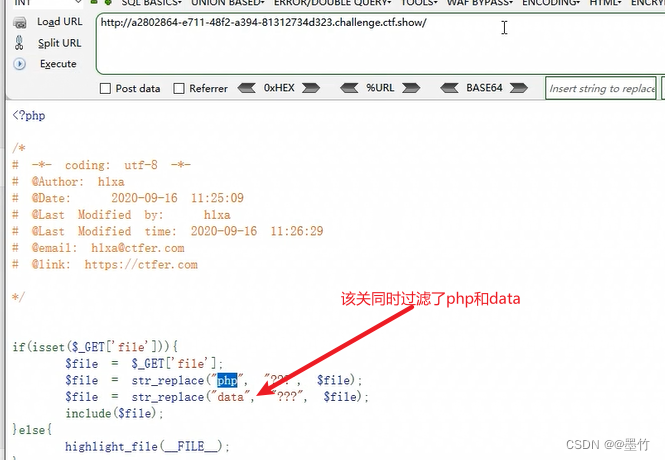This screenshot has width=665, height=460.
Task: Open the ENCODING menu
Action: (551, 3)
